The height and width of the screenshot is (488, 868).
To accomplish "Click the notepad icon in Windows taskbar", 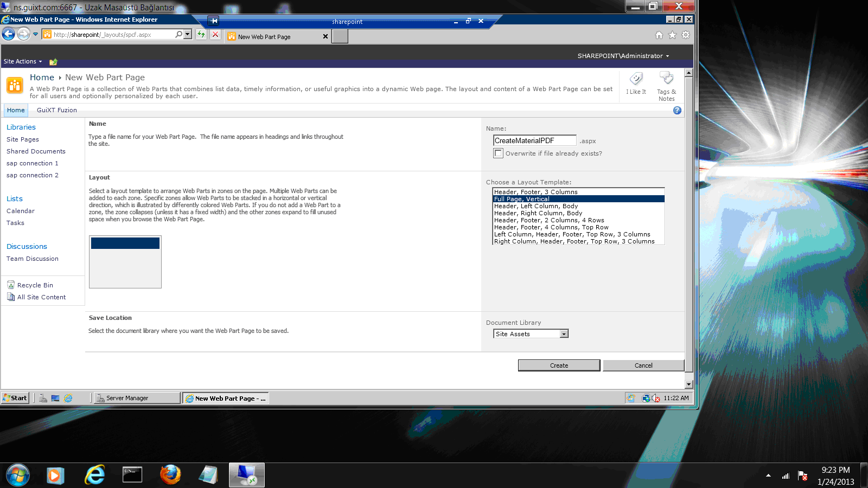I will pos(208,475).
